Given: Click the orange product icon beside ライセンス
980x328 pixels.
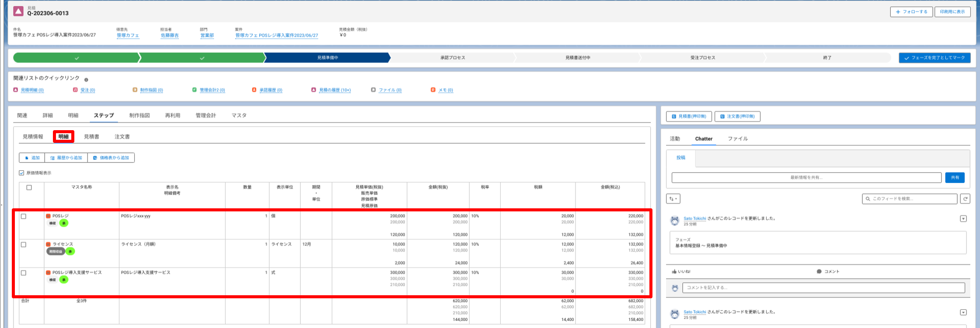Looking at the screenshot, I should pyautogui.click(x=48, y=244).
